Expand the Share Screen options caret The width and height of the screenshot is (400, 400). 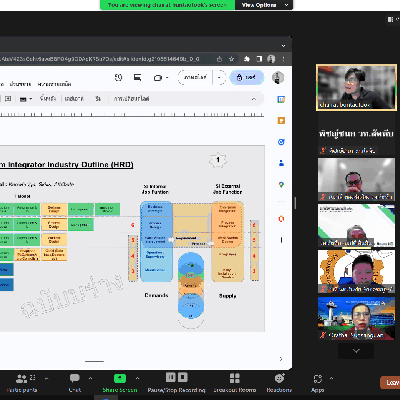coord(137,378)
